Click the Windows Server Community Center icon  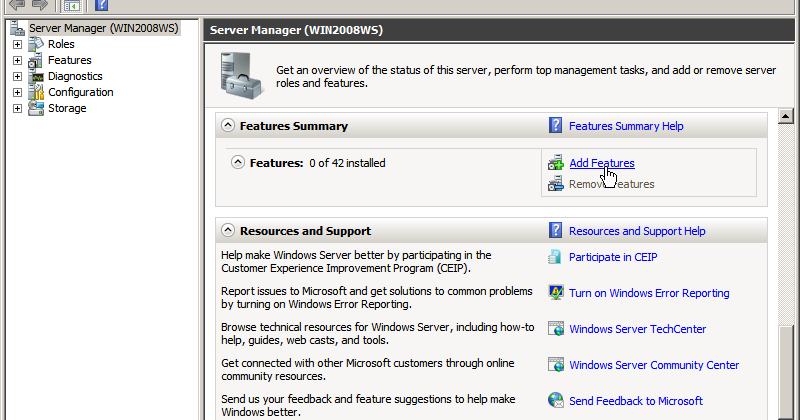click(x=556, y=365)
